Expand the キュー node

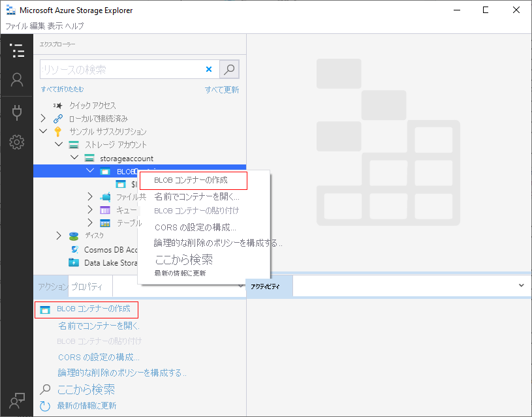90,209
